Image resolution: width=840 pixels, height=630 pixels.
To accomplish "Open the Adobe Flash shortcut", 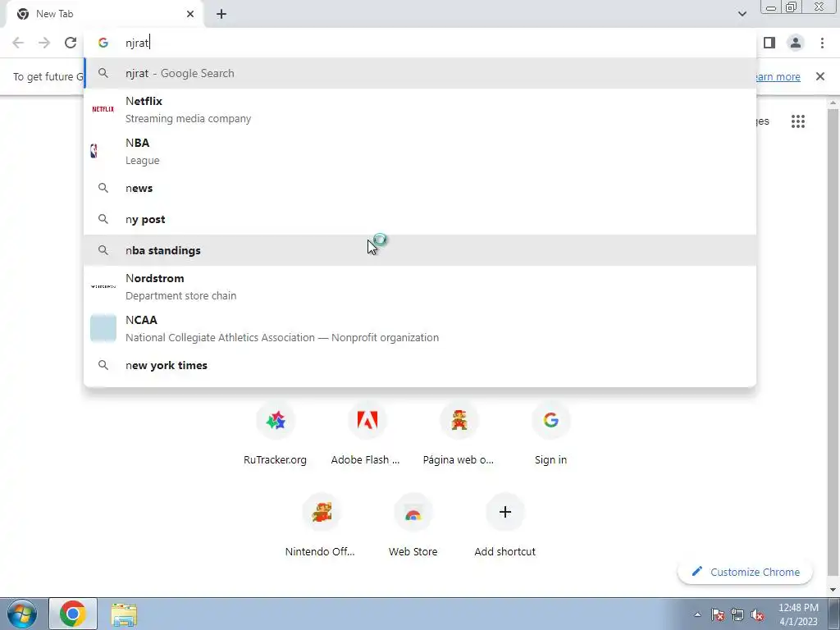I will click(x=367, y=434).
